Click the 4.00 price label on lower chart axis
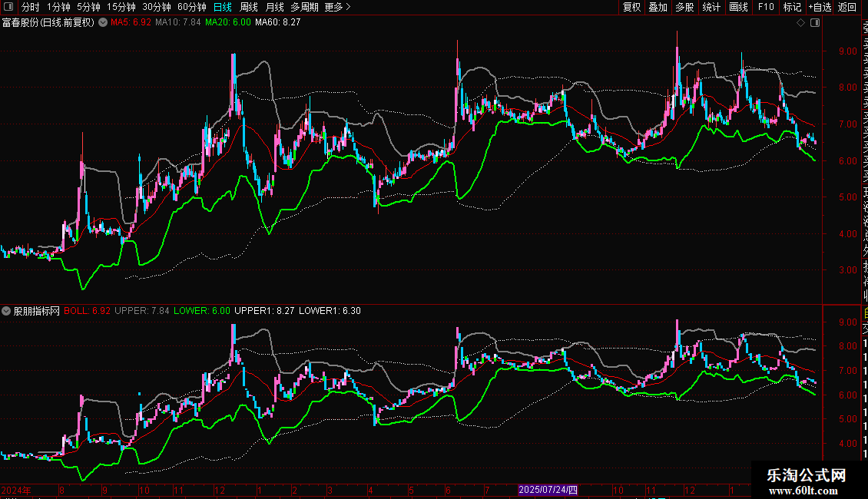Image resolution: width=868 pixels, height=499 pixels. pos(847,443)
